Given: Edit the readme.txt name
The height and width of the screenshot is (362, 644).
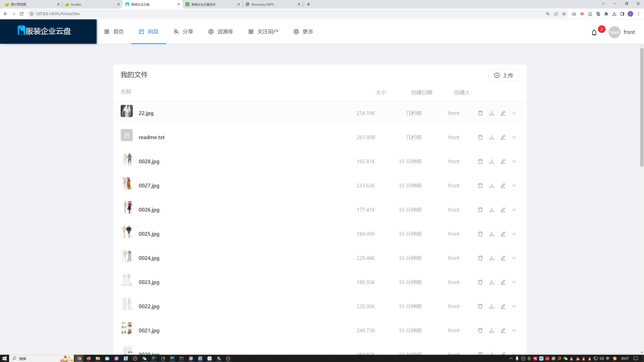Looking at the screenshot, I should pos(503,137).
